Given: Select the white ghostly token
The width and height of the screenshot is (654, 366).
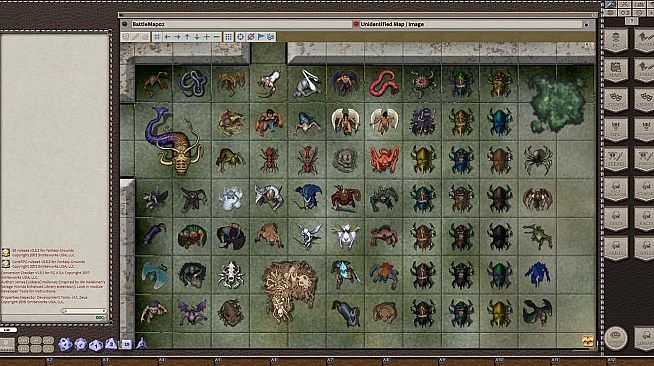Looking at the screenshot, I should point(231,198).
